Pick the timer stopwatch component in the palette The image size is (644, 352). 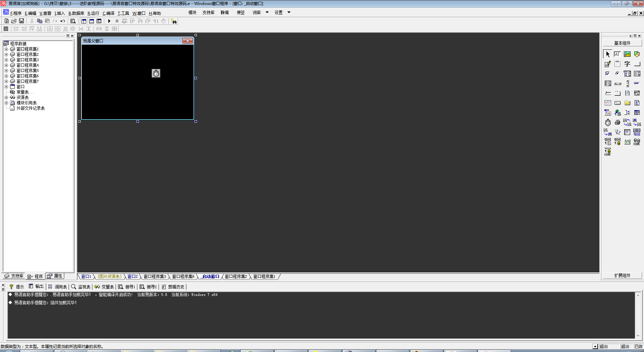pyautogui.click(x=608, y=122)
